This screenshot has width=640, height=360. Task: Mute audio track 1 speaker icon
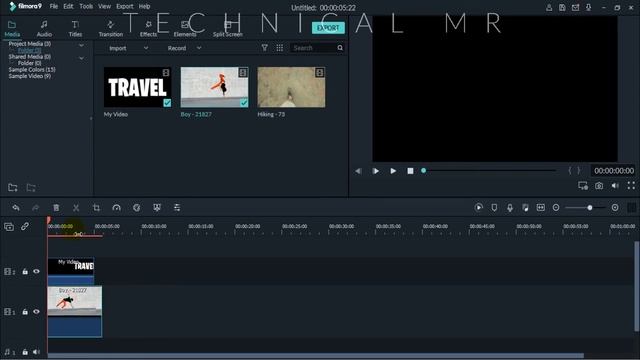tap(36, 352)
